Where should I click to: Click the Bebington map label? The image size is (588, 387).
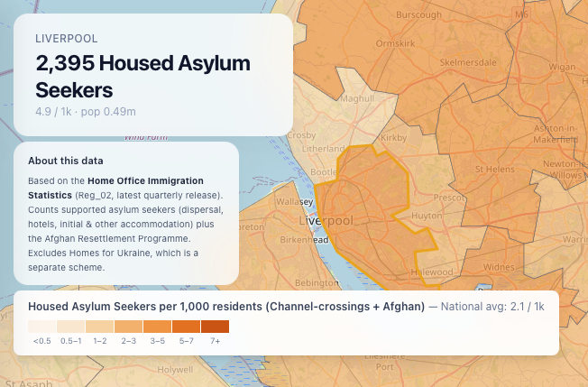(317, 282)
